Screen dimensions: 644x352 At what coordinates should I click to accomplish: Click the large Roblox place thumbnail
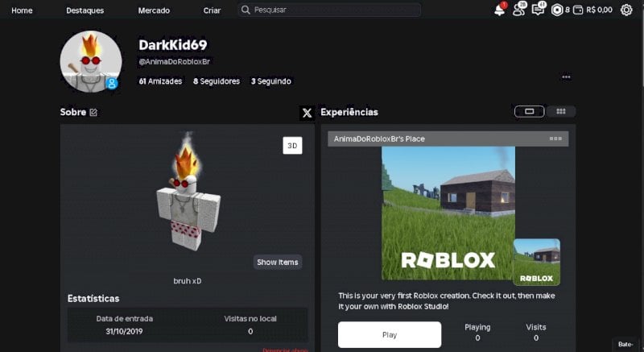coord(448,213)
